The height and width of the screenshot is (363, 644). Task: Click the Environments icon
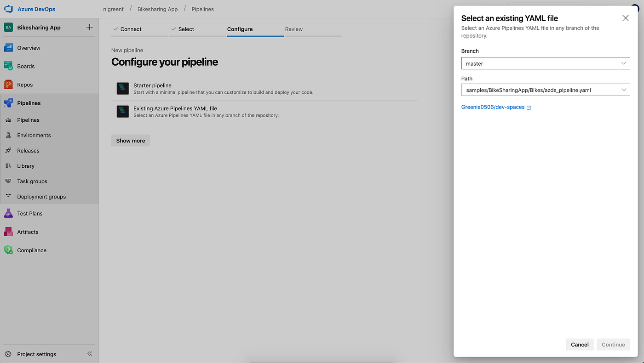8,135
